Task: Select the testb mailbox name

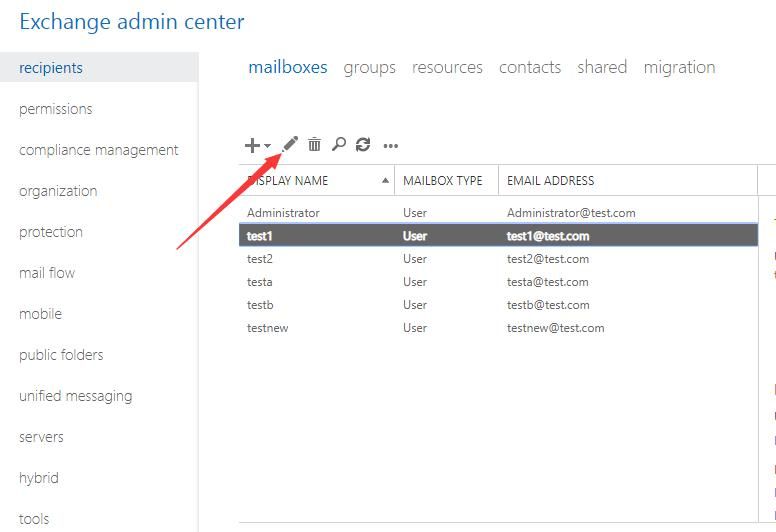Action: [260, 305]
